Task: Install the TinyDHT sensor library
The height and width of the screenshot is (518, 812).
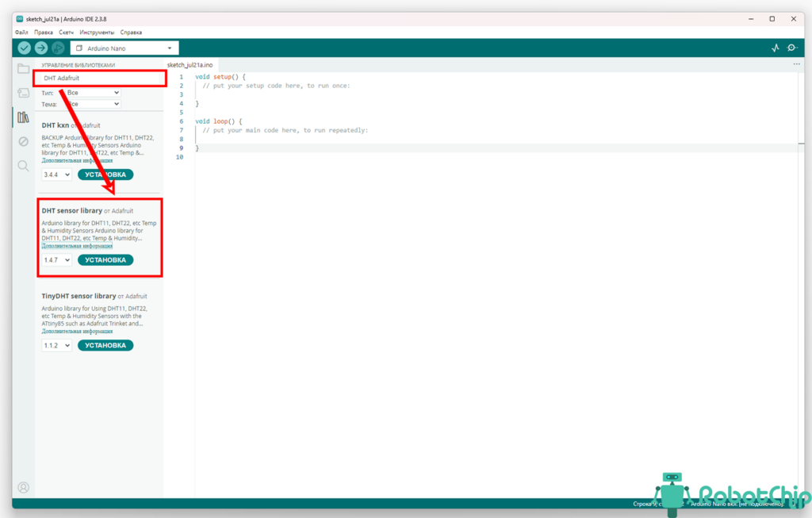Action: click(105, 346)
